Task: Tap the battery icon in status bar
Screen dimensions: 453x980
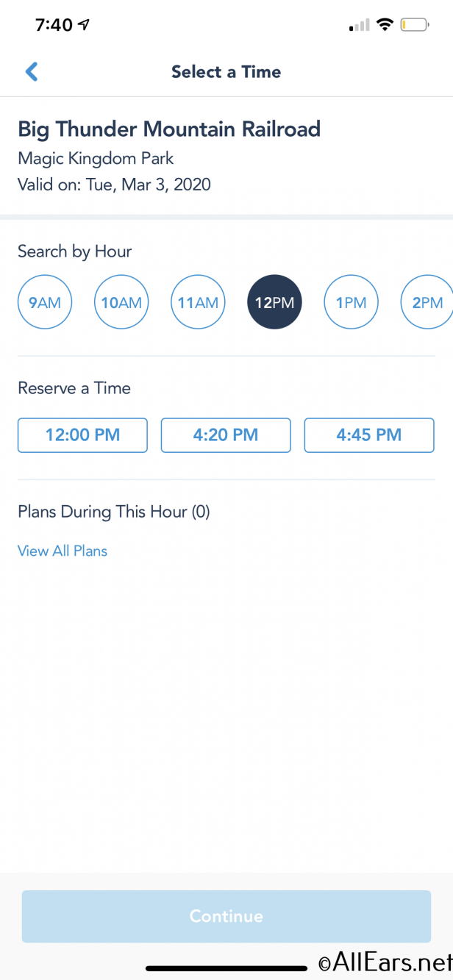Action: coord(415,25)
